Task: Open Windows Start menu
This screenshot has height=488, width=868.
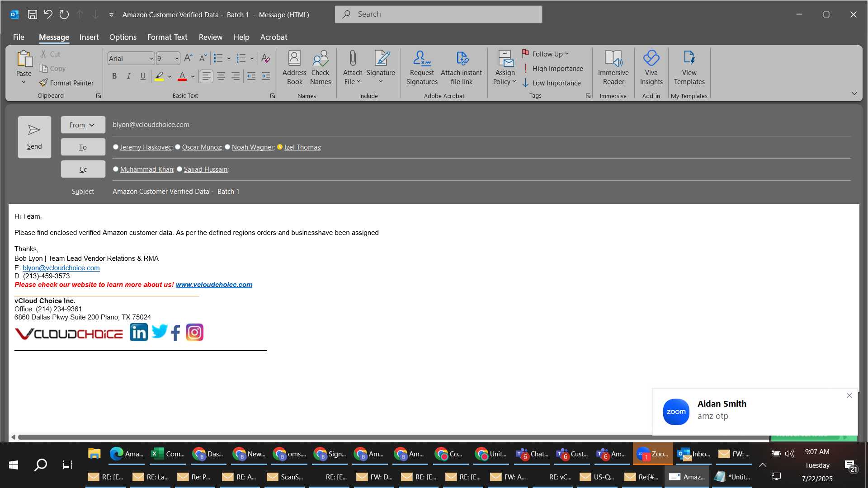Action: pos(14,465)
